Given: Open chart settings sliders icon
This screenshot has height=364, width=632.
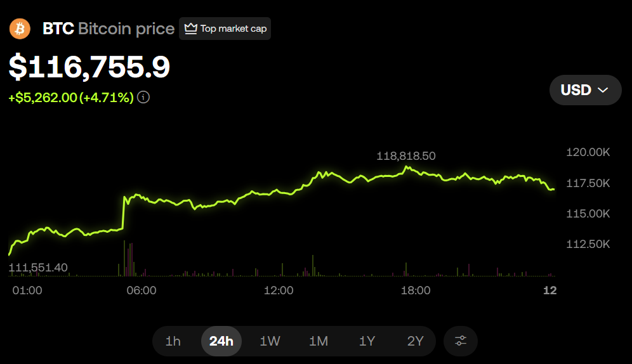Looking at the screenshot, I should coord(460,341).
